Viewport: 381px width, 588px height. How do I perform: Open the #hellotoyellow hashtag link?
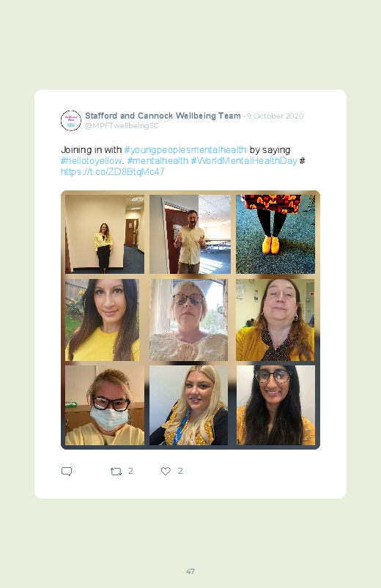click(91, 160)
